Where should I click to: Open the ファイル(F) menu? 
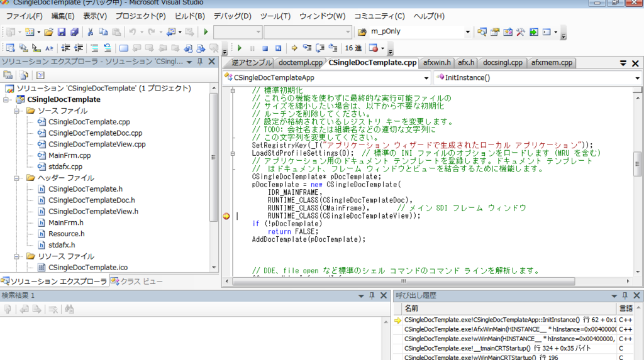25,16
